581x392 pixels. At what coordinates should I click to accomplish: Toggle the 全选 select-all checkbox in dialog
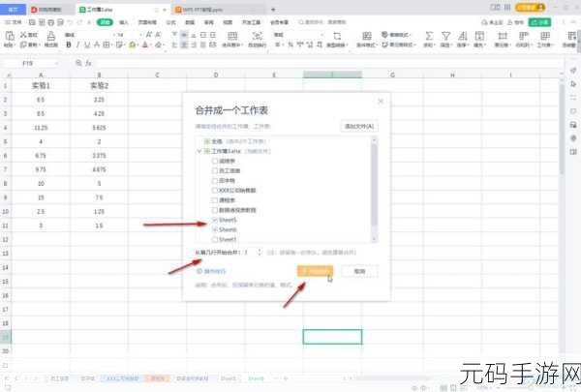coord(207,141)
